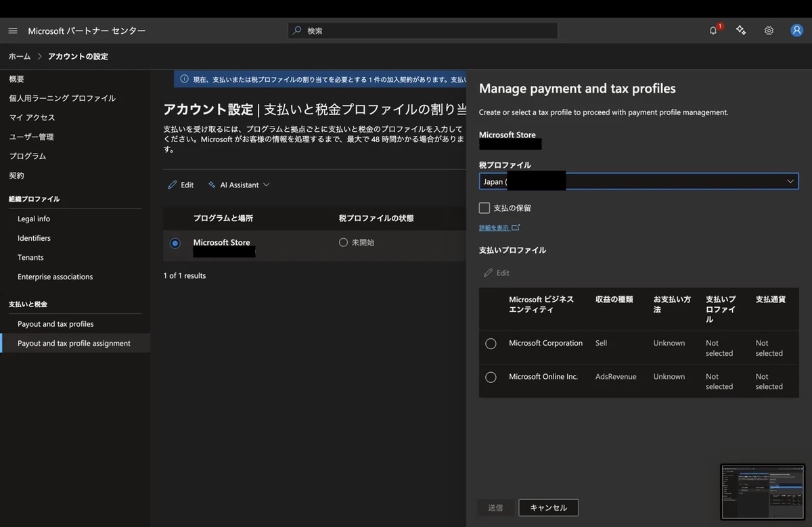The height and width of the screenshot is (527, 812).
Task: Open the hamburger navigation menu
Action: point(13,31)
